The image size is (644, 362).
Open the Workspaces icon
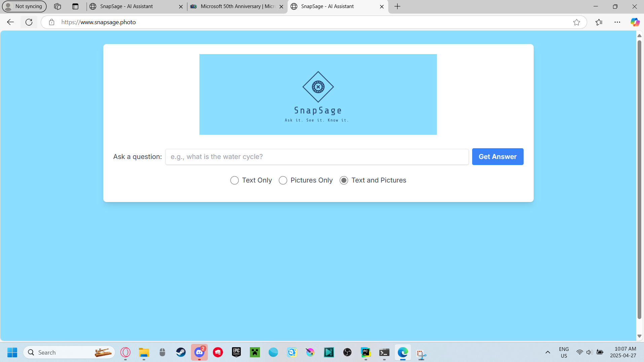(58, 6)
